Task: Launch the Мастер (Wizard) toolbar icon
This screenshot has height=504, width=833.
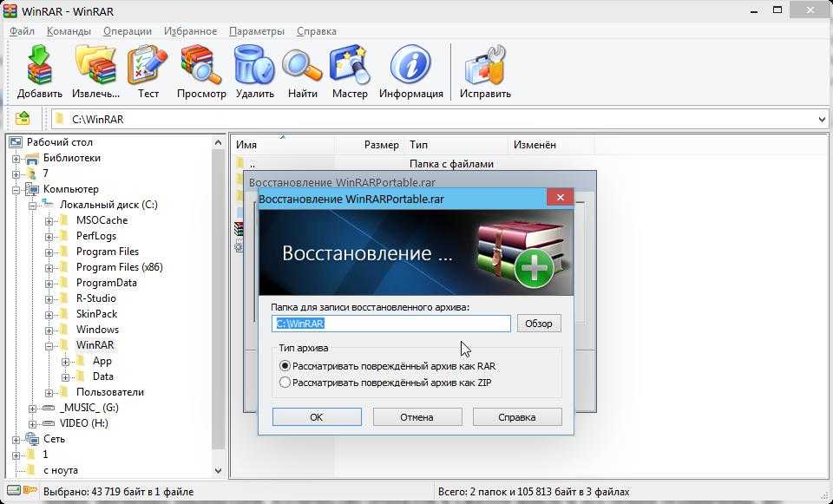Action: [x=349, y=65]
